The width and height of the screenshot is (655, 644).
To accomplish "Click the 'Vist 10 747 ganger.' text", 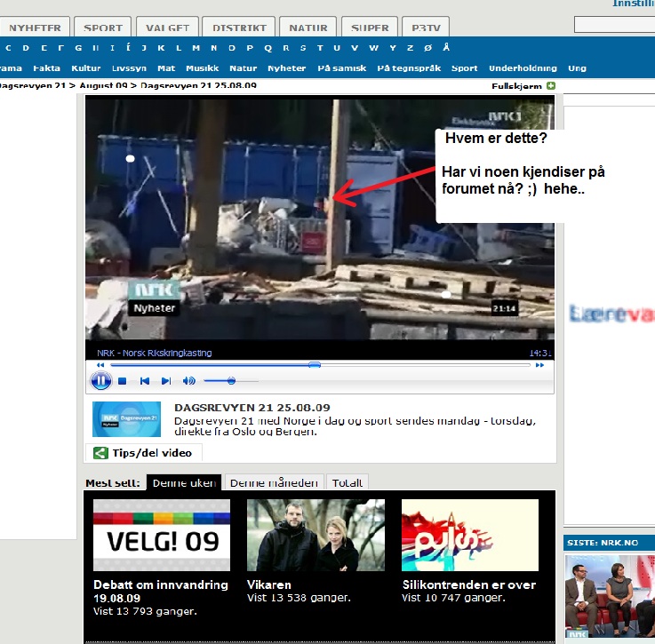I will (x=453, y=598).
